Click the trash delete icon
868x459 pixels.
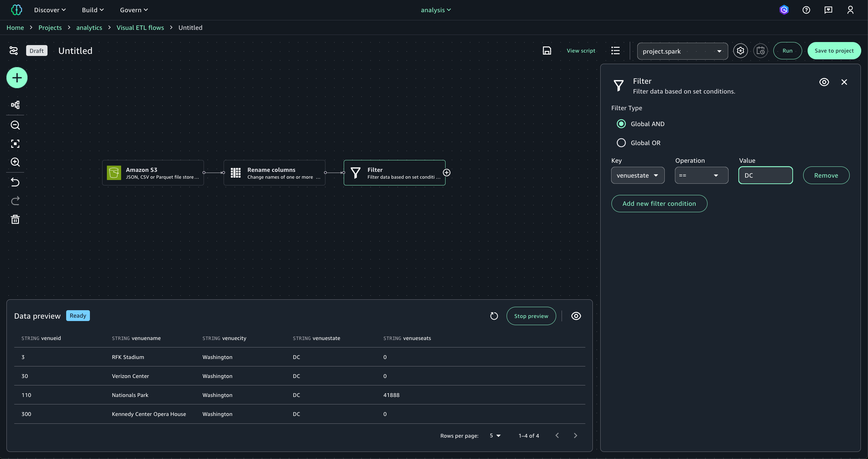coord(15,219)
